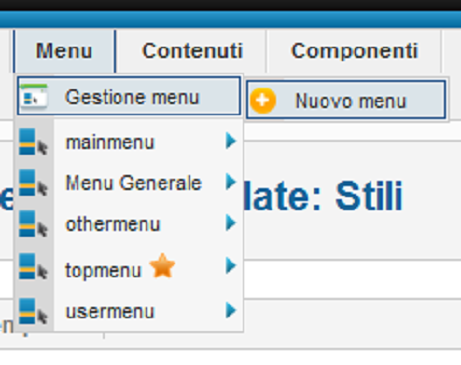Click the Gestione menu icon
Screen dimensions: 461x365
[33, 96]
